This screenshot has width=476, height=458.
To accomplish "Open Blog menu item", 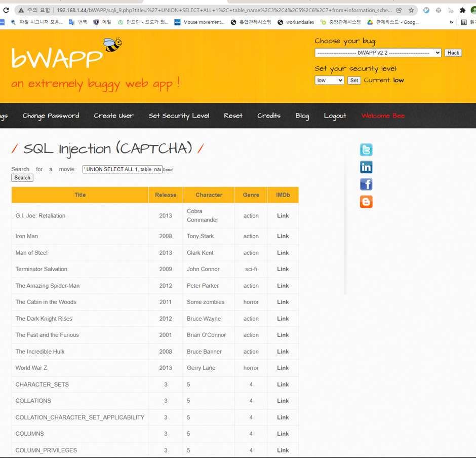I will click(x=302, y=116).
